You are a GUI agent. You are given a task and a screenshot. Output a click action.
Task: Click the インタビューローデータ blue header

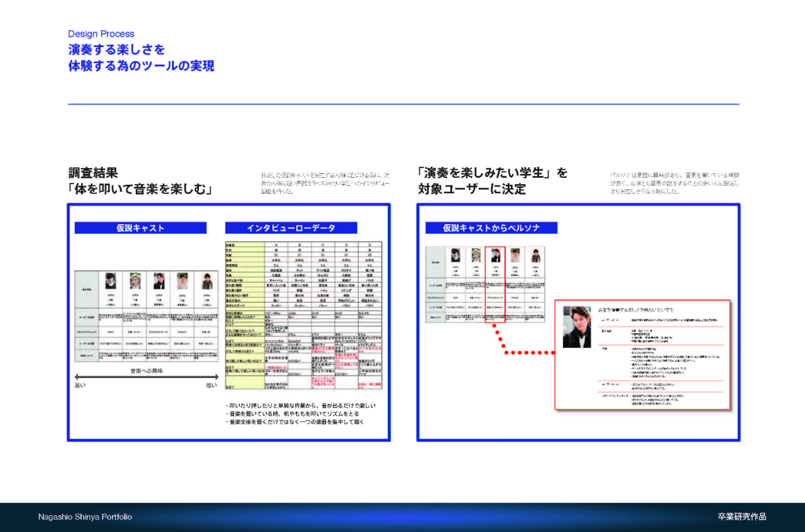pyautogui.click(x=290, y=228)
